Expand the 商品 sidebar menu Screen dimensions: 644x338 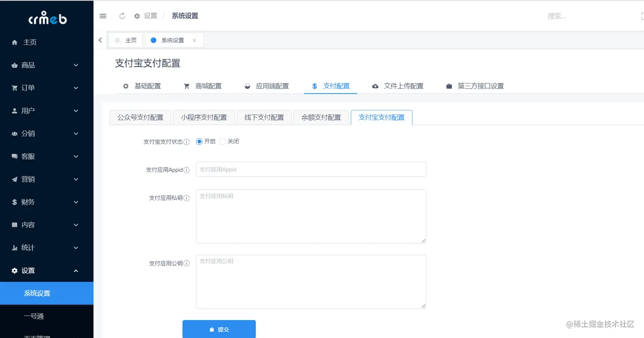(x=76, y=65)
